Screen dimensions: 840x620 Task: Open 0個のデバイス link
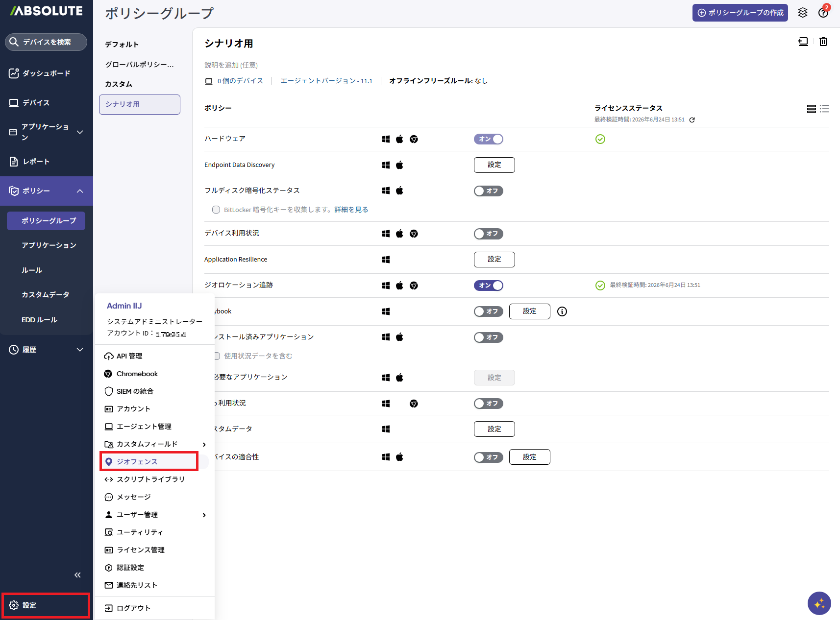pos(240,81)
